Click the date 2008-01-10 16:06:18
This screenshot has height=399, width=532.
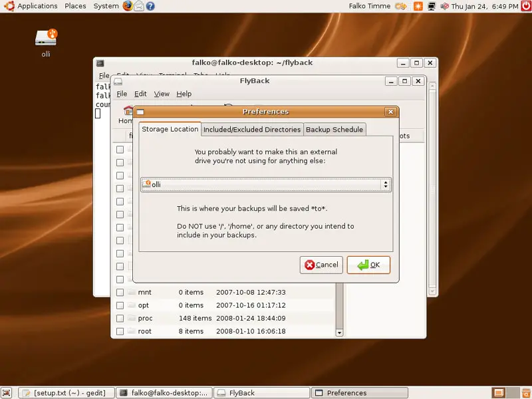click(x=251, y=331)
